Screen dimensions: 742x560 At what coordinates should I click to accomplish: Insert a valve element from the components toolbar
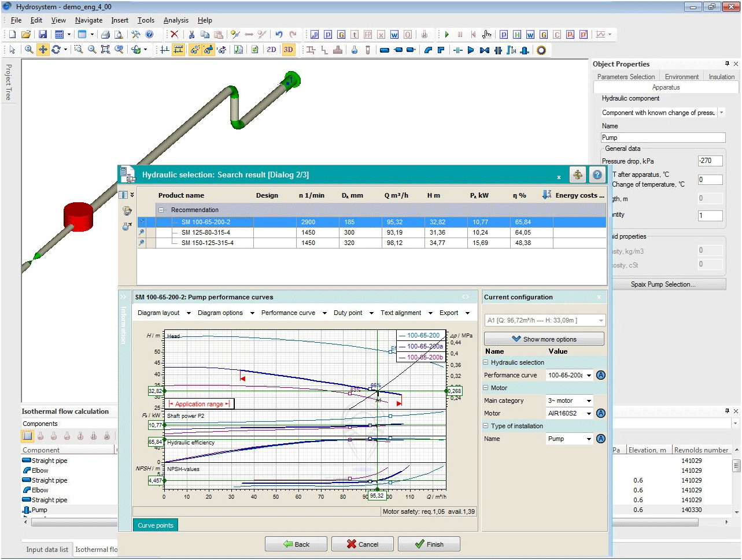[484, 50]
